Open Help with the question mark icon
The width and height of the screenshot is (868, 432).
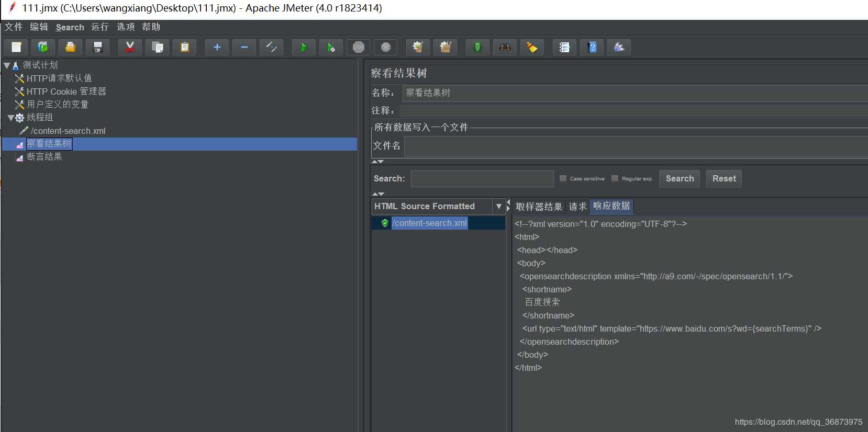[592, 47]
